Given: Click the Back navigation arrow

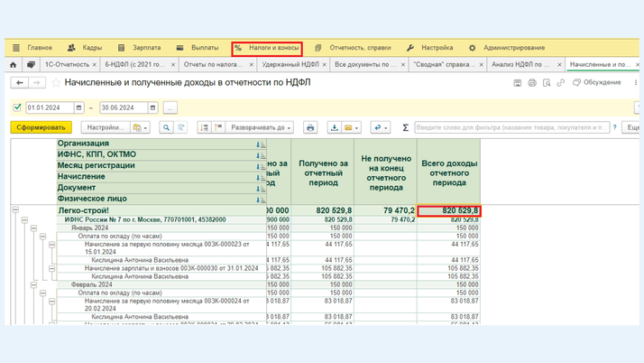Looking at the screenshot, I should coord(19,83).
